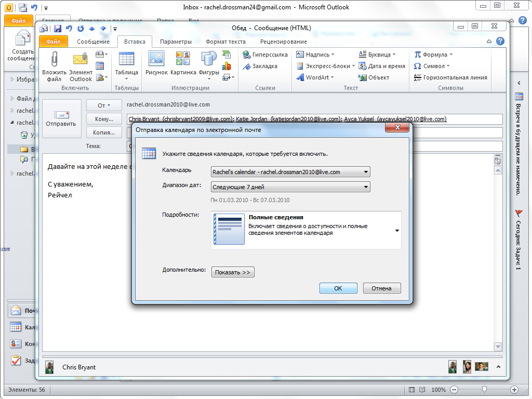Open the Shapes (Фигуры) gallery
Screen dimensions: 532x399
click(209, 66)
